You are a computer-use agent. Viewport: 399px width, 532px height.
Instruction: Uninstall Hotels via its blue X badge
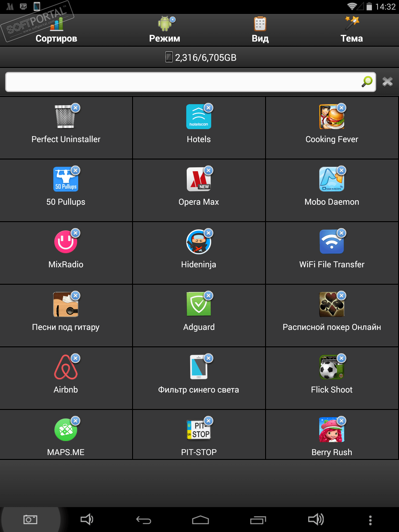click(x=208, y=108)
